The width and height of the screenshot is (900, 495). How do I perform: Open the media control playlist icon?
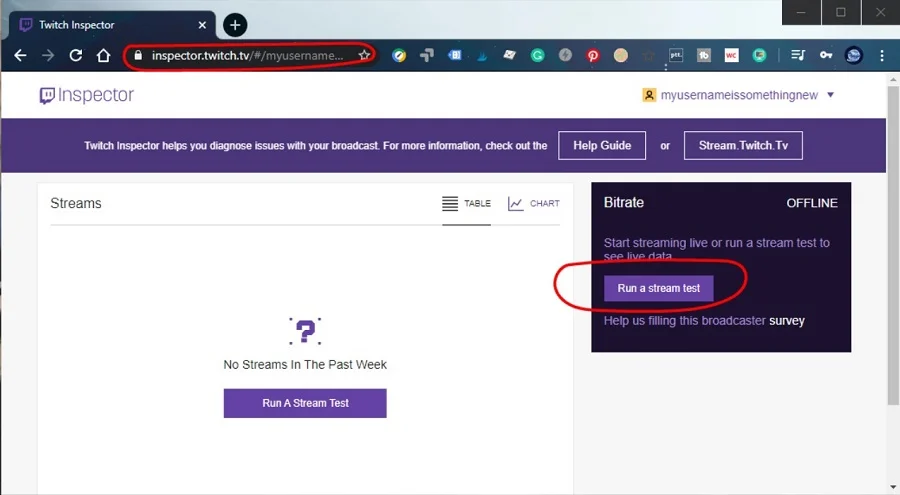tap(798, 56)
